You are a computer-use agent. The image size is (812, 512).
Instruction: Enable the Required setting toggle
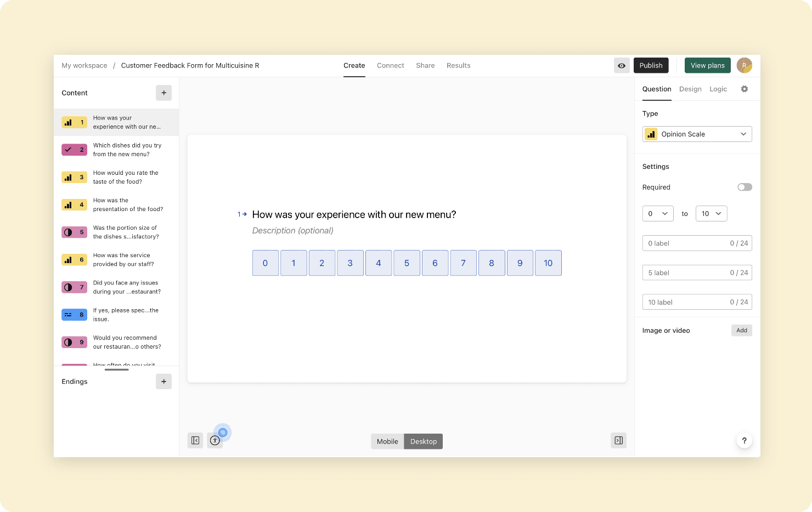point(745,187)
